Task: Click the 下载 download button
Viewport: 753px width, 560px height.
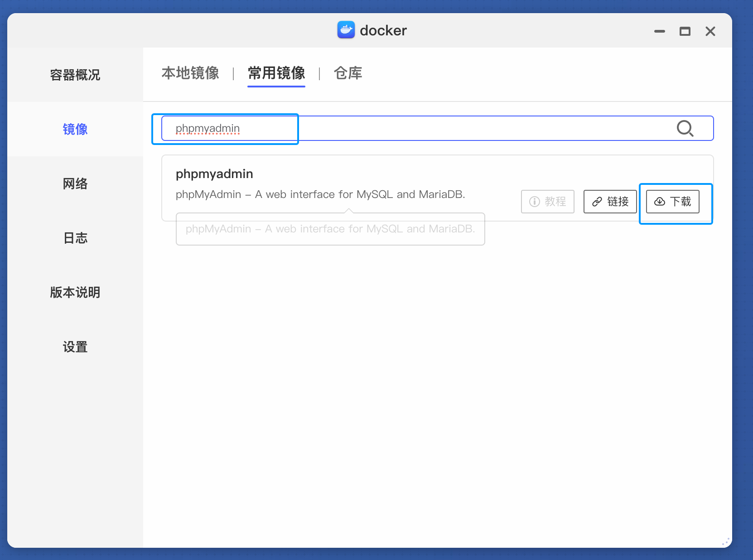Action: (x=673, y=202)
